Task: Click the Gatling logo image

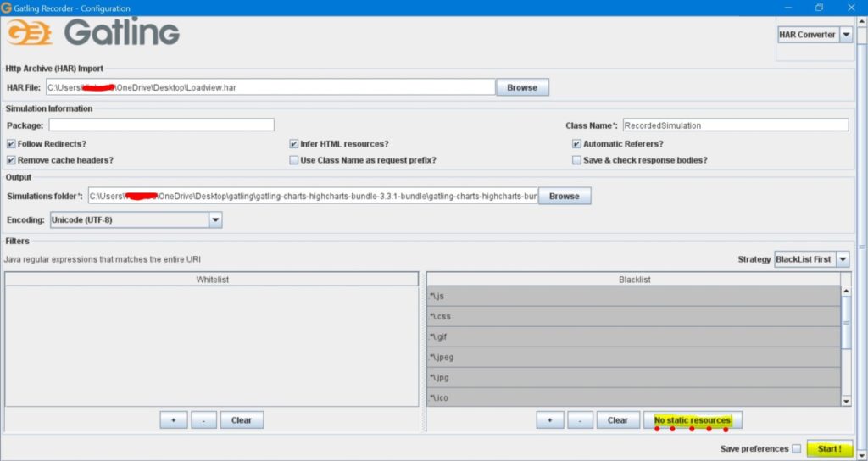Action: [93, 34]
